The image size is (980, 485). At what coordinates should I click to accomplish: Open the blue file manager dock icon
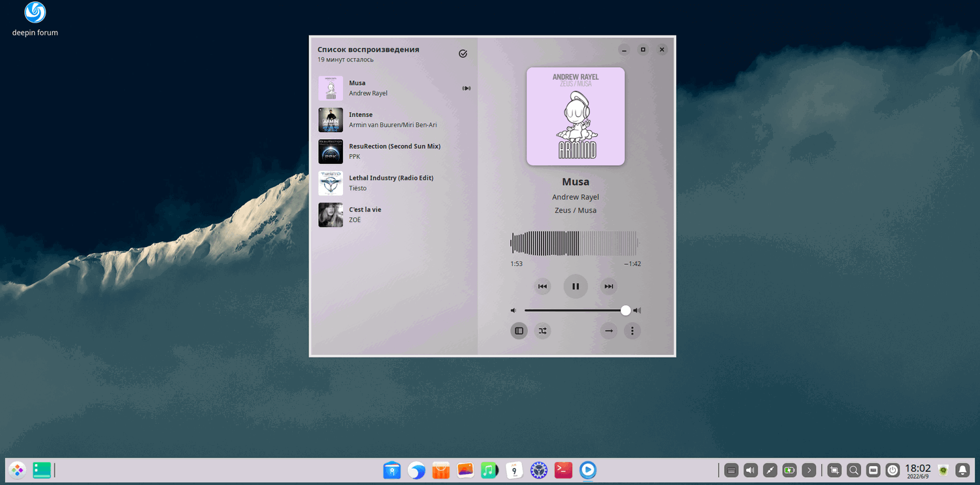(x=392, y=470)
